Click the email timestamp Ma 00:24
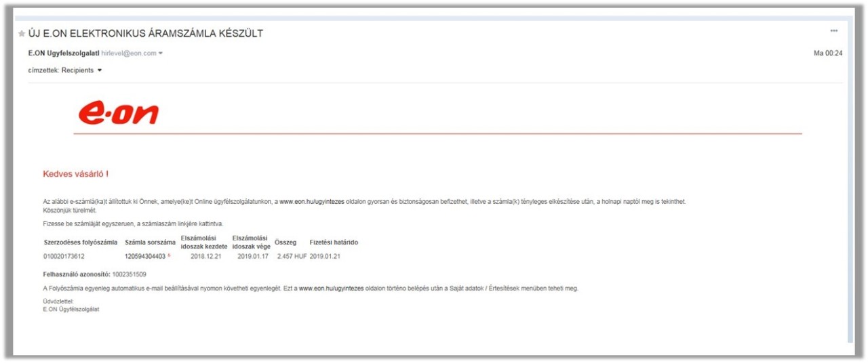Viewport: 868px width, 363px height. click(x=827, y=53)
